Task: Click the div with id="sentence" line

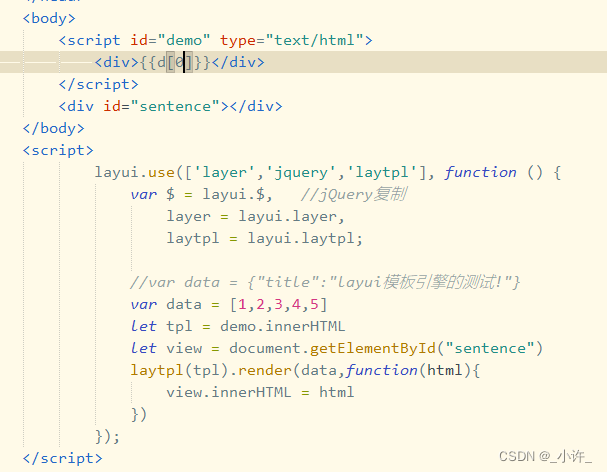Action: click(170, 106)
